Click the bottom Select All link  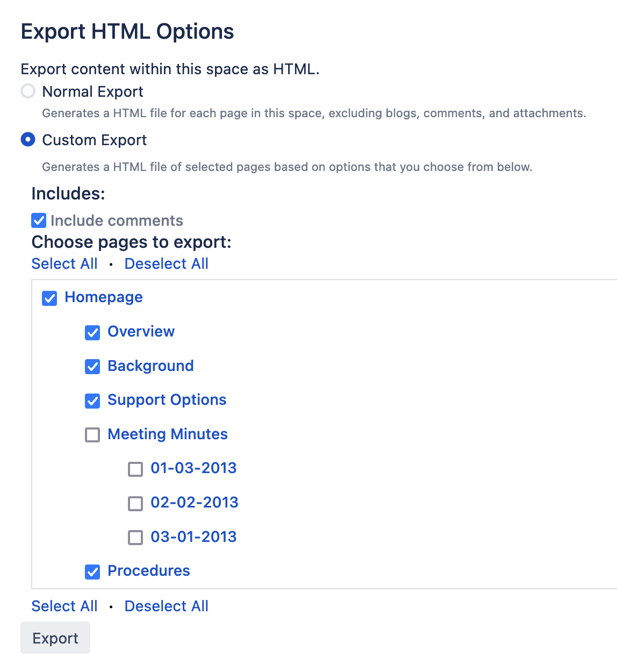click(x=64, y=606)
